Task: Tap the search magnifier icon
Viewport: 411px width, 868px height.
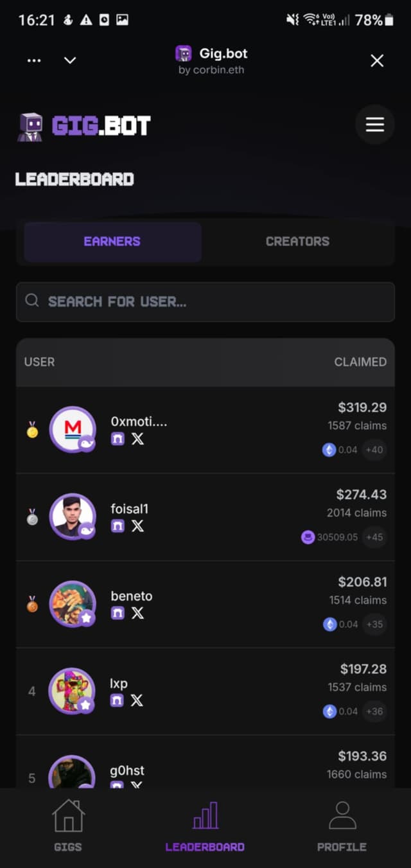Action: coord(32,301)
